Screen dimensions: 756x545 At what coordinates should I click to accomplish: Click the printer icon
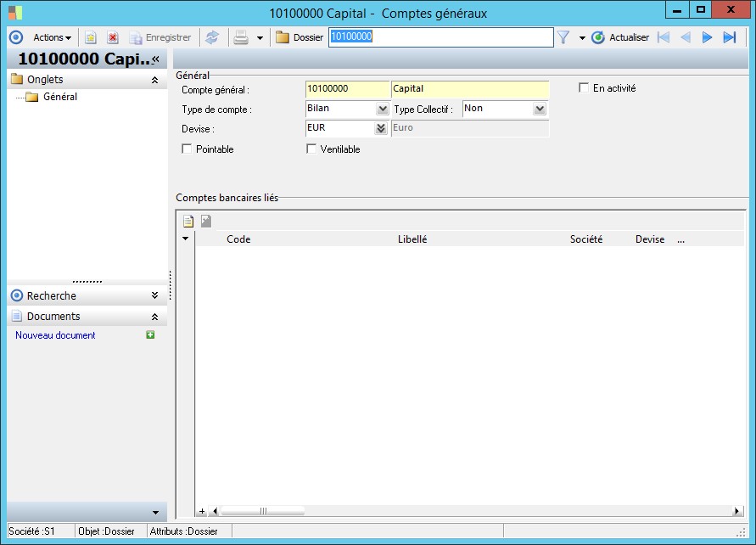(x=241, y=37)
